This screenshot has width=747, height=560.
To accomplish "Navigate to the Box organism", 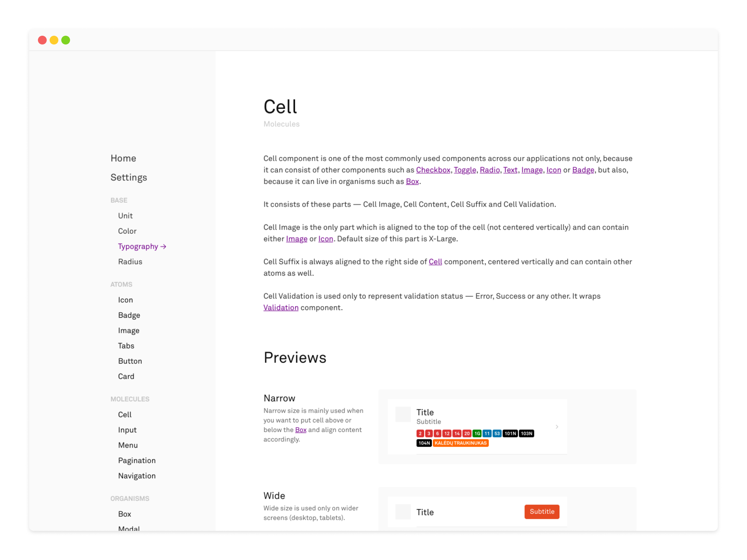I will pos(125,514).
